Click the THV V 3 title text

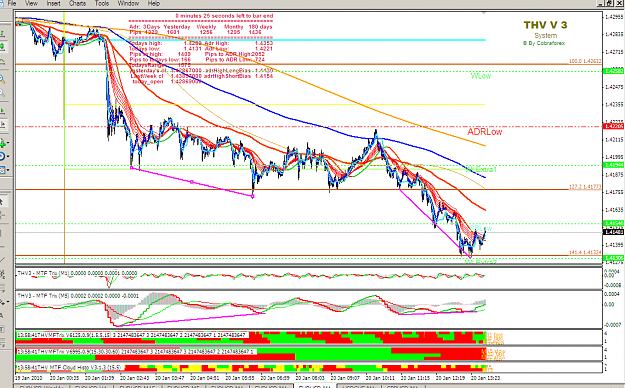click(545, 25)
